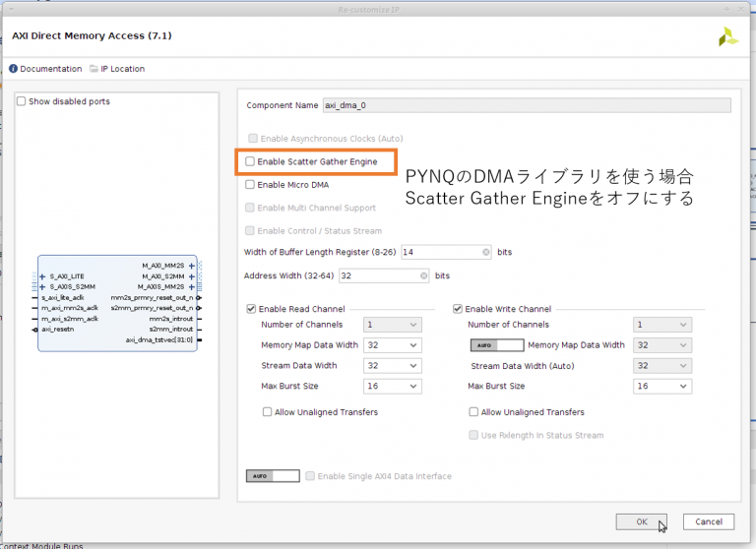Expand the M_AXI_MM2S port plus icon
Viewport: 756px width, 549px height.
tap(192, 266)
